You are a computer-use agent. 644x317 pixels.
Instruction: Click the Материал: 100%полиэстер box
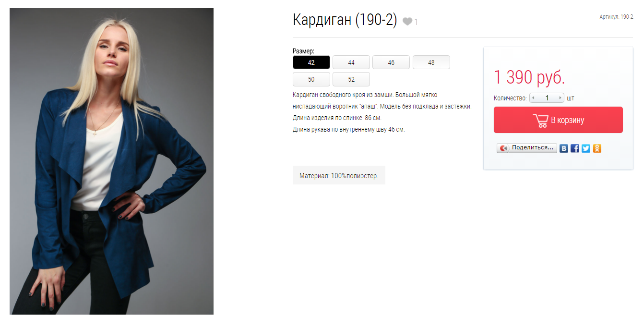339,175
